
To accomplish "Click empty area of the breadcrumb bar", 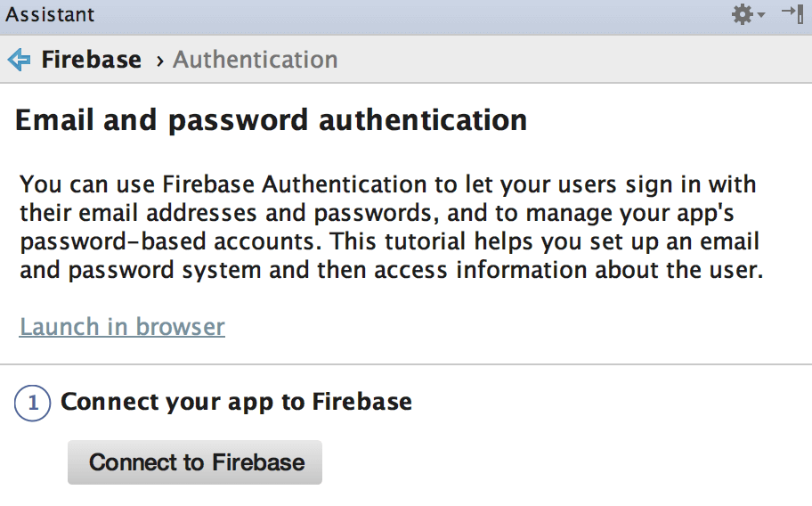I will 570,60.
